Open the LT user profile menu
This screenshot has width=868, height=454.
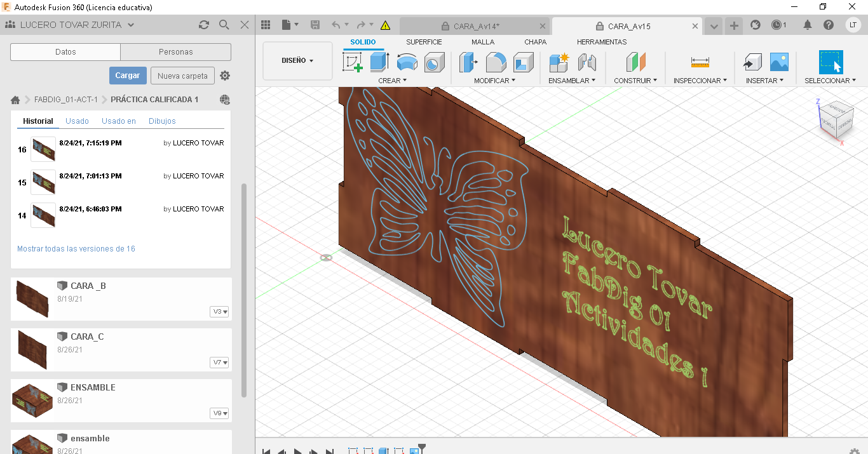point(853,25)
